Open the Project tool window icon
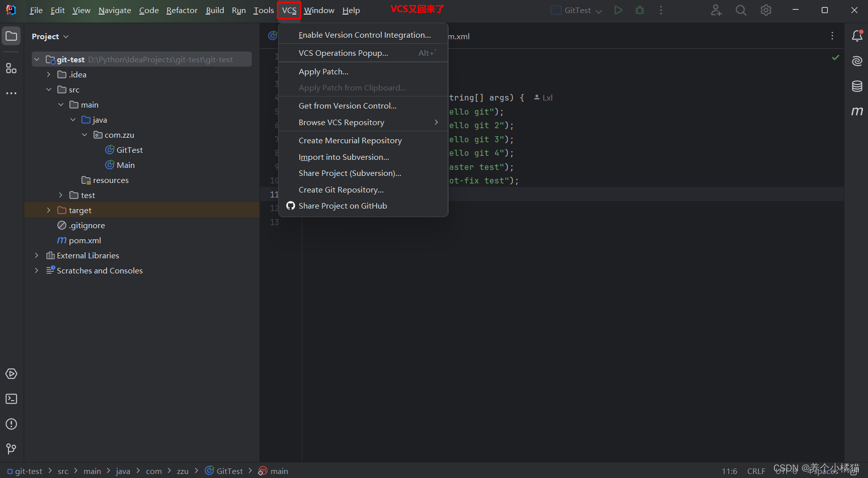868x478 pixels. (x=11, y=36)
